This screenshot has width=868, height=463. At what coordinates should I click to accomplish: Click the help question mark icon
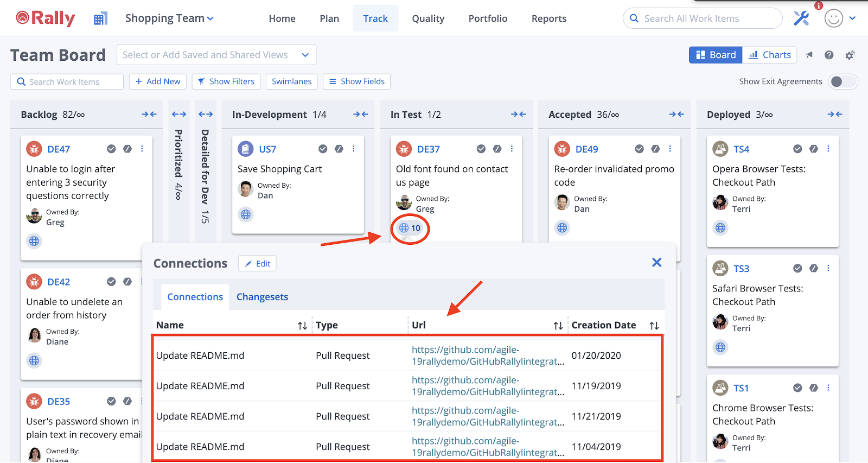[829, 55]
